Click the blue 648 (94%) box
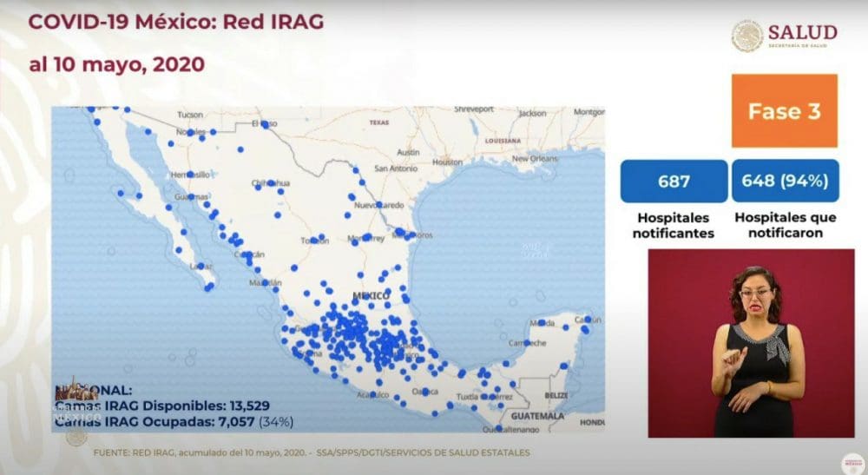868x475 pixels. pos(785,181)
